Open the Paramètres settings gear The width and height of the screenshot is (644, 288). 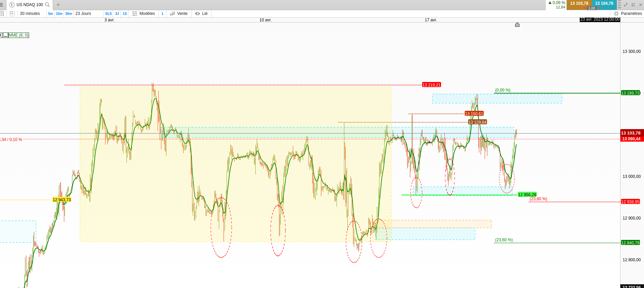point(628,14)
